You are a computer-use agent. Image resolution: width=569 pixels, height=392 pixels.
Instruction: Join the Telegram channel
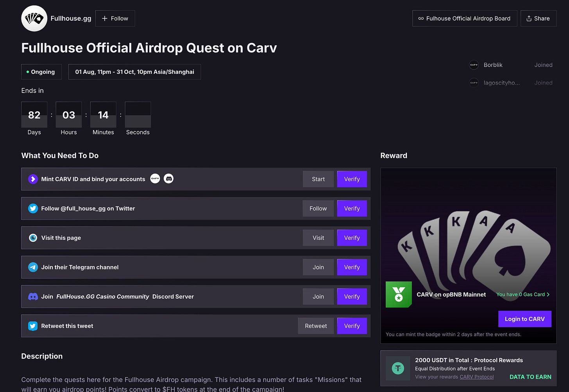[318, 267]
